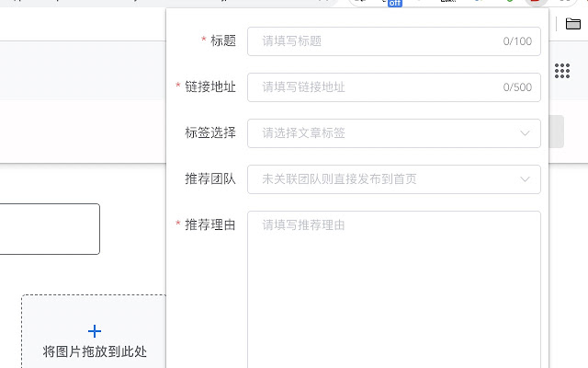Focus the 请填写标题 input field
588x368 pixels.
tap(394, 41)
